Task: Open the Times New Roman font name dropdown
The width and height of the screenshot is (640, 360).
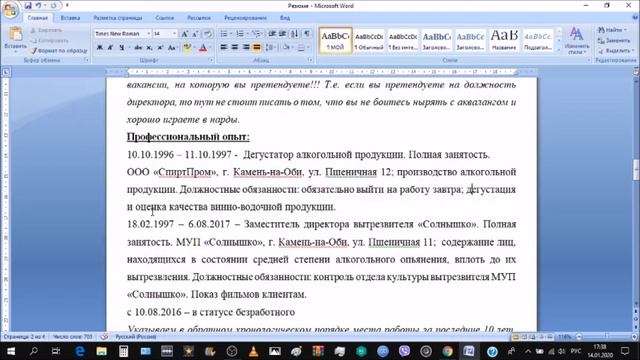Action: point(149,33)
